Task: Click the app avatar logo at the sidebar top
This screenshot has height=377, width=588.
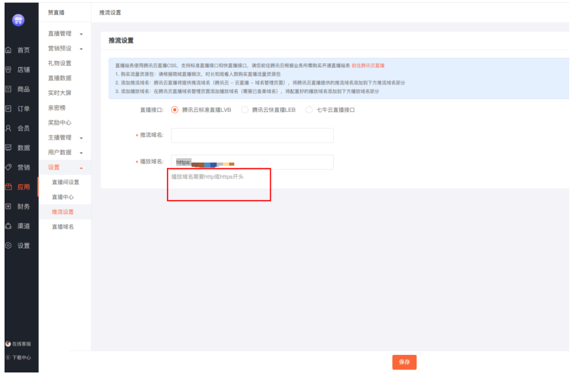Action: pyautogui.click(x=18, y=20)
